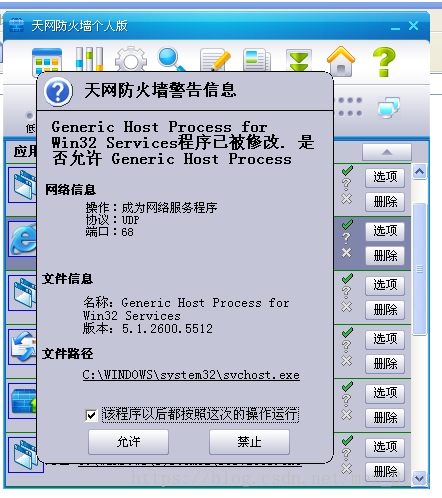Click the orange home icon
This screenshot has height=498, width=442.
(x=341, y=61)
